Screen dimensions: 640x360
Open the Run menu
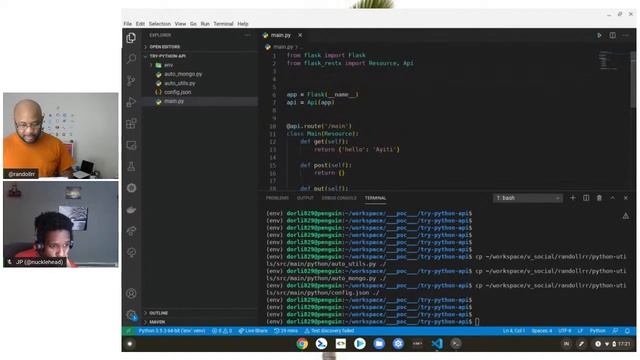(x=205, y=24)
